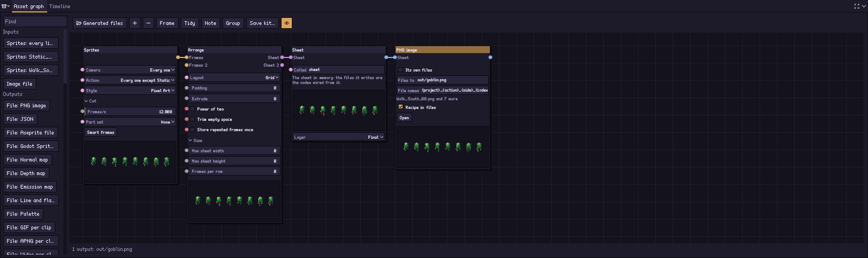Viewport: 868px width, 258px height.
Task: Click the Part set input socket
Action: tap(82, 122)
